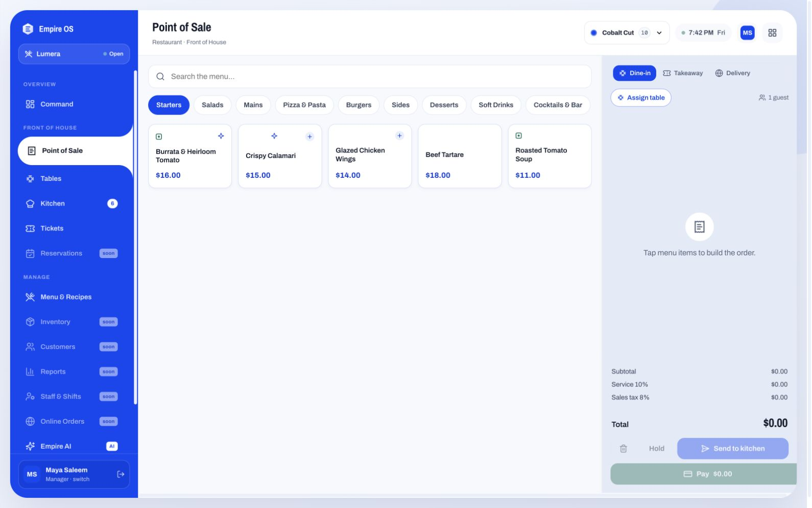Open the Lumera venue selector

pyautogui.click(x=74, y=54)
